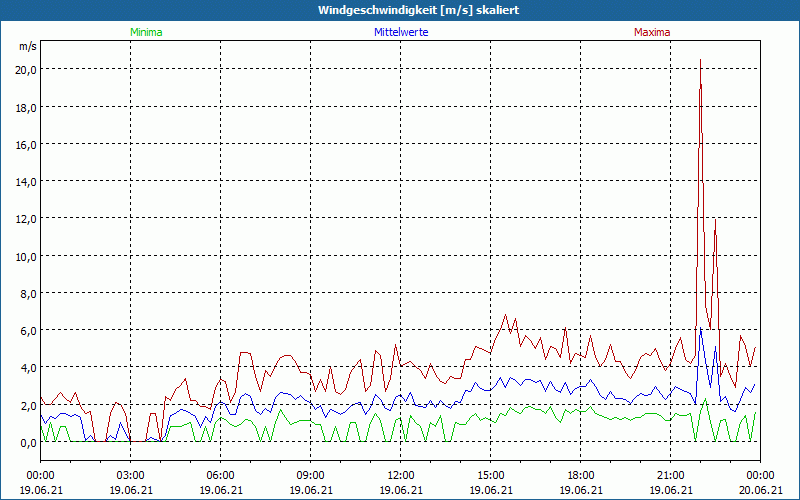Click the second red peak at 12 m/s
Viewport: 800px width, 500px height.
click(715, 220)
